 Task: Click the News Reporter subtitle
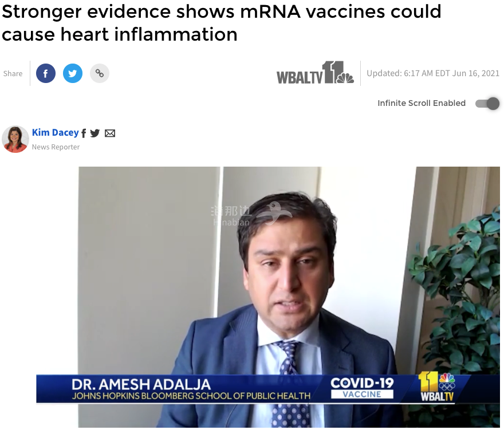(x=56, y=147)
